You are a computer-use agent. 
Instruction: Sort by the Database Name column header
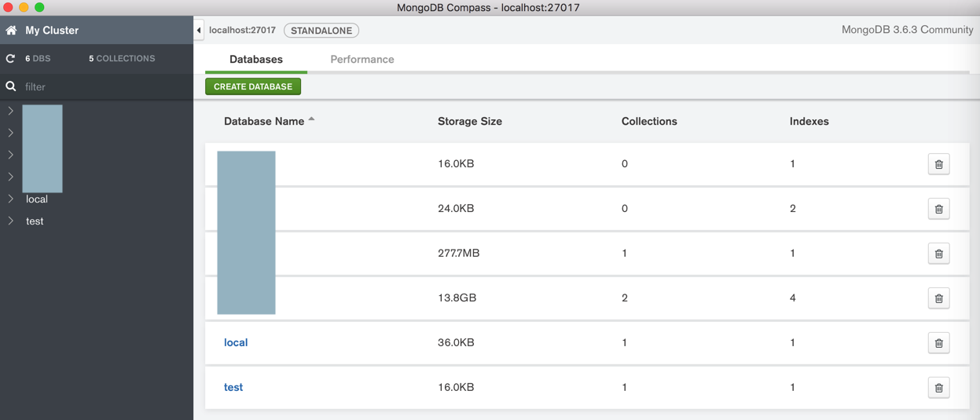[264, 122]
